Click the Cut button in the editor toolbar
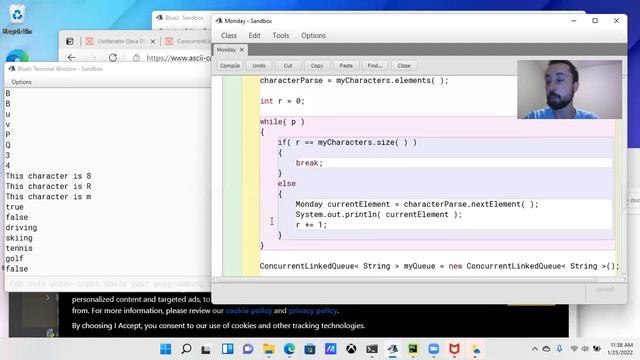This screenshot has height=360, width=640. 288,66
